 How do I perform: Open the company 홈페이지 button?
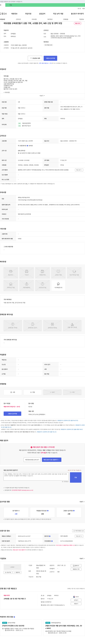click(76, 565)
